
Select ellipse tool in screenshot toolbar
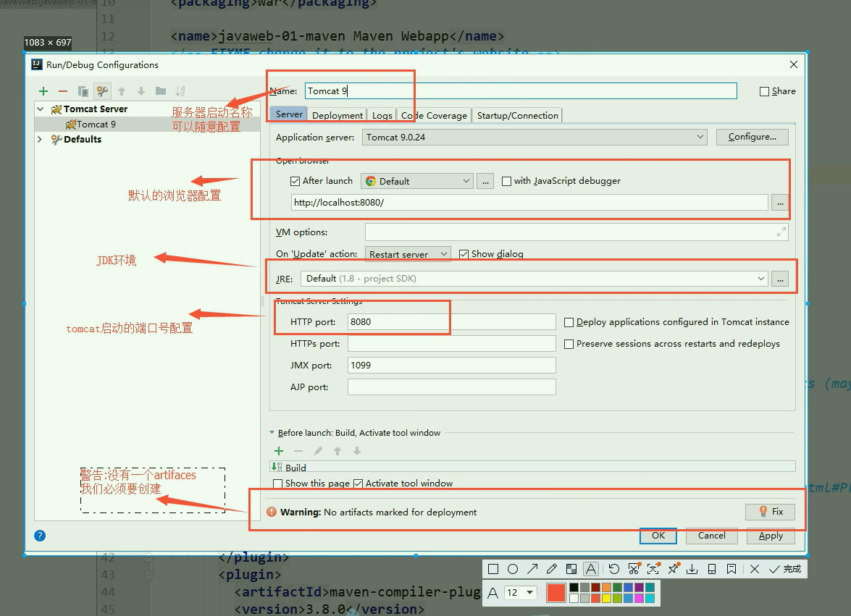coord(512,569)
